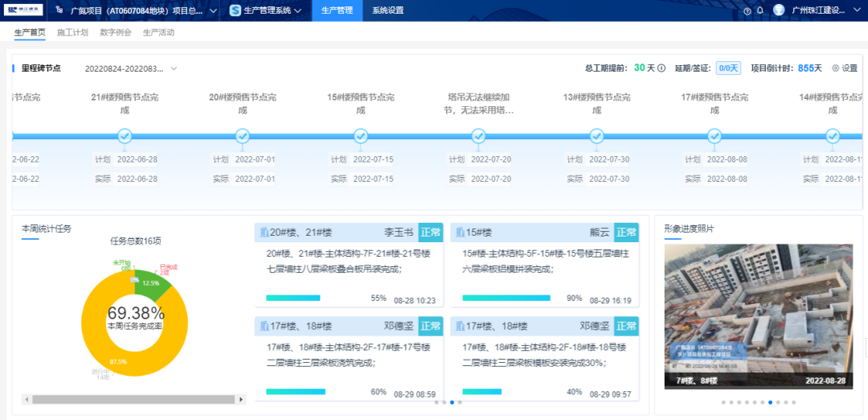868x420 pixels.
Task: Click the 55% task progress bar
Action: tap(293, 298)
